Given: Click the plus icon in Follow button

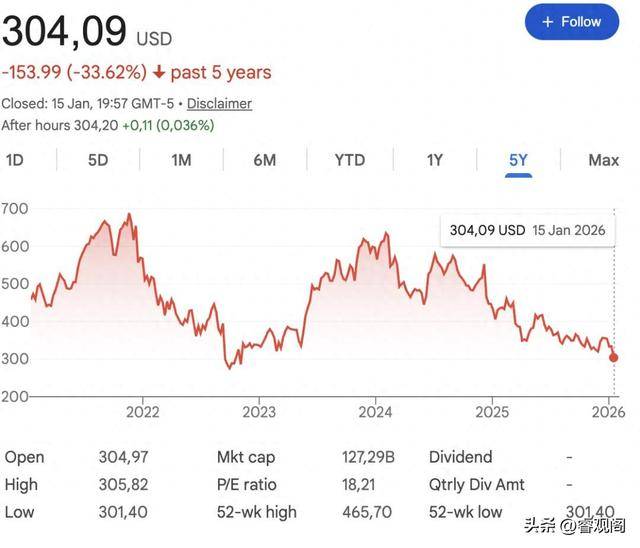Looking at the screenshot, I should 547,22.
